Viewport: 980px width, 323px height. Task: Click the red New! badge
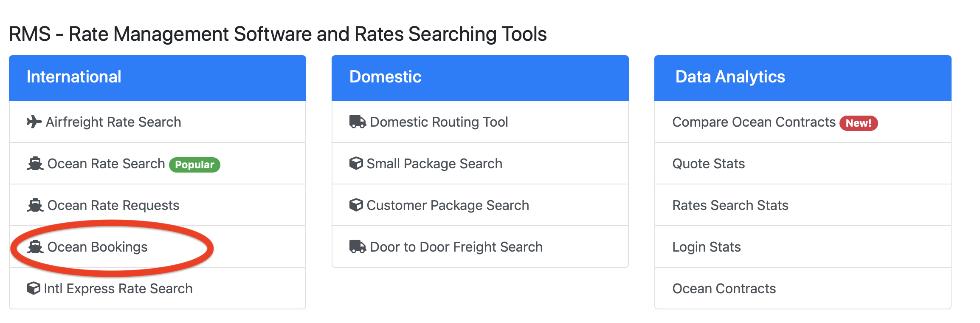858,123
